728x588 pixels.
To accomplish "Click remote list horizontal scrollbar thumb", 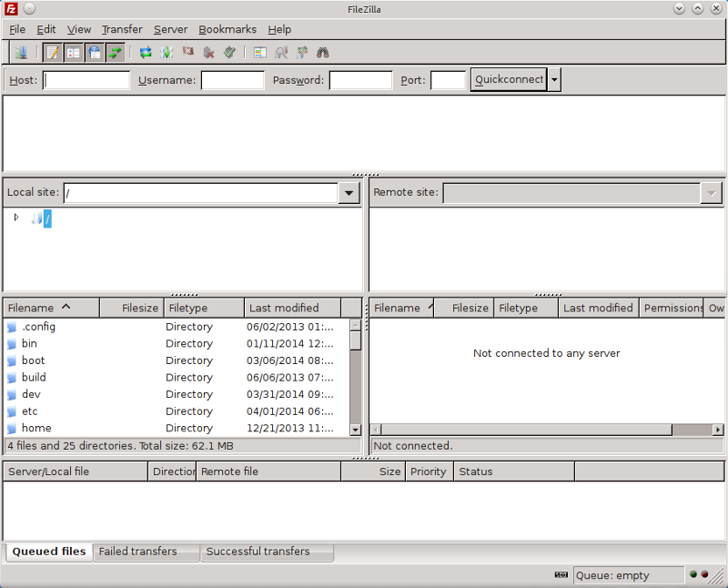I will pos(527,430).
